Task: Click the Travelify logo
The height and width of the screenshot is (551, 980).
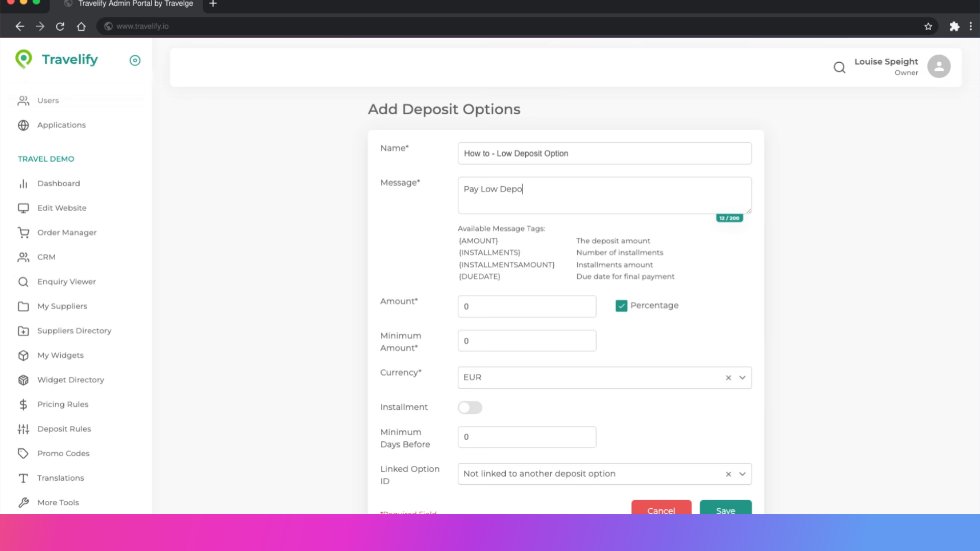Action: [56, 60]
